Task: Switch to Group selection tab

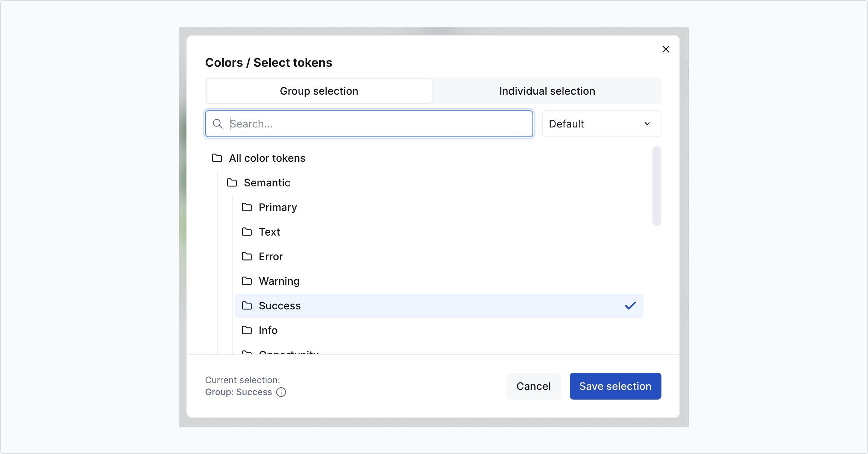Action: click(319, 91)
